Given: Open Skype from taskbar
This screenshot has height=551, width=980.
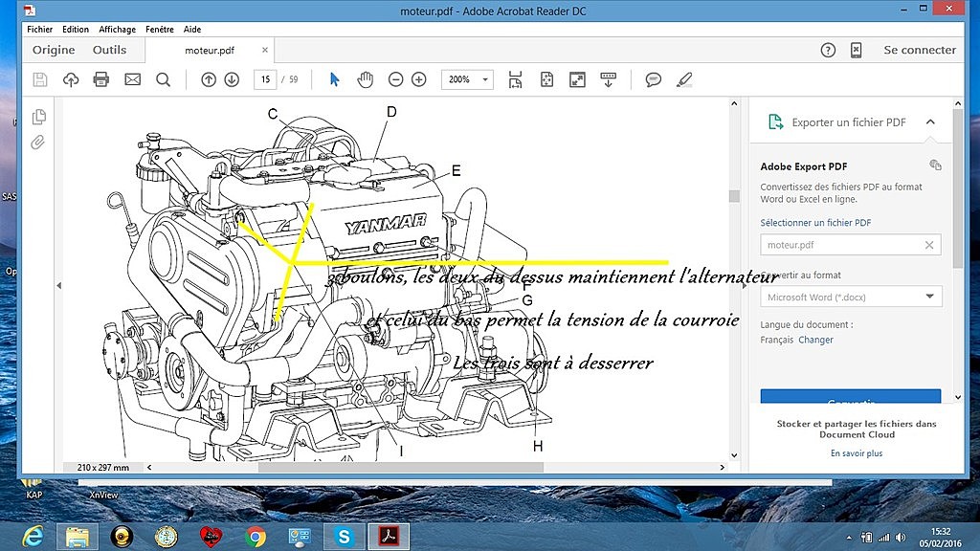Looking at the screenshot, I should 344,537.
